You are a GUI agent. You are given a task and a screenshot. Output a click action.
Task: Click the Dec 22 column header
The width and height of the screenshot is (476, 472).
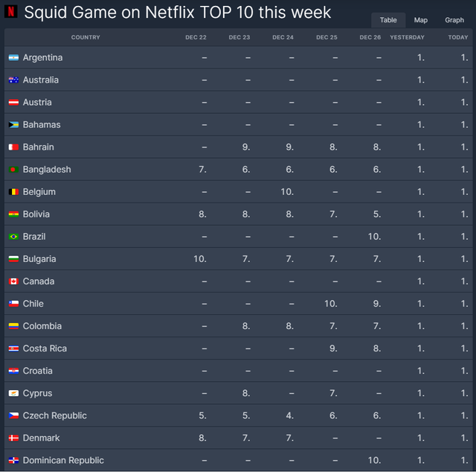pos(196,37)
